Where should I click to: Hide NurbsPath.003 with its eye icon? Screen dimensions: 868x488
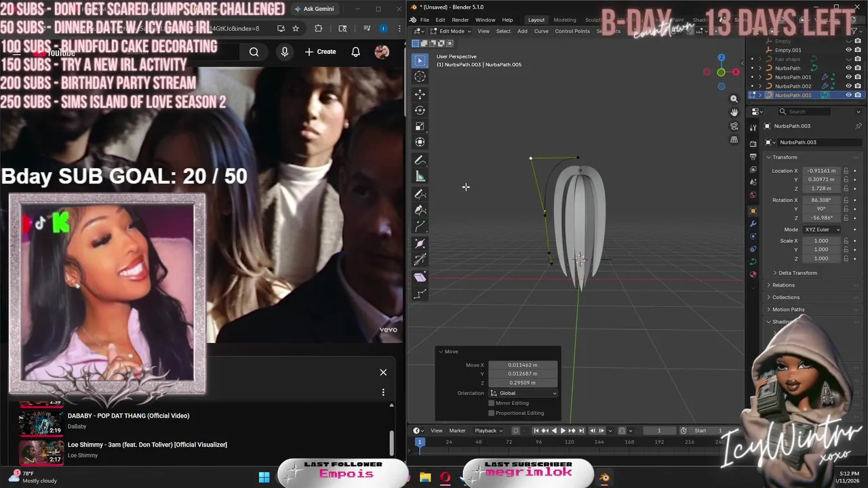pos(848,95)
